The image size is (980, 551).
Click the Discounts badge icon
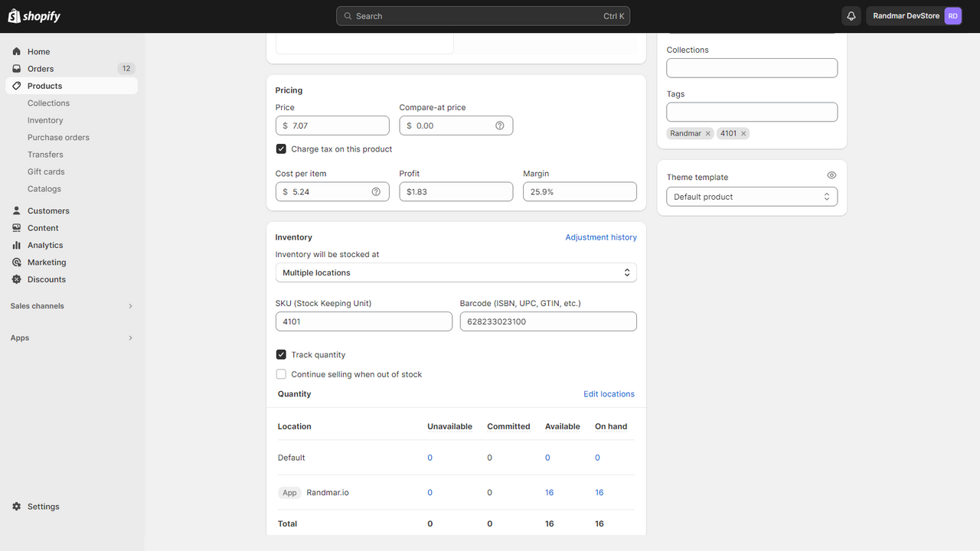tap(17, 279)
